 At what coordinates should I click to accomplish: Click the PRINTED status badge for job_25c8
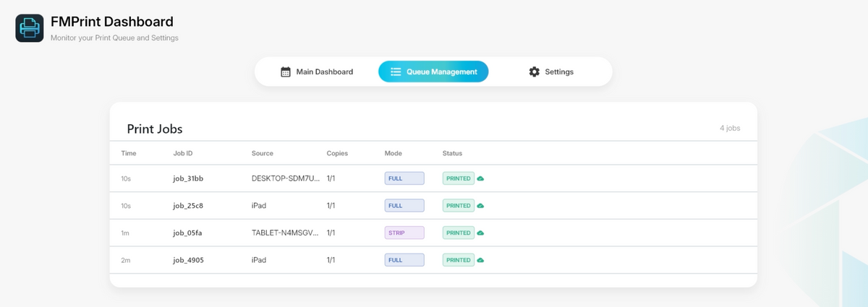459,206
